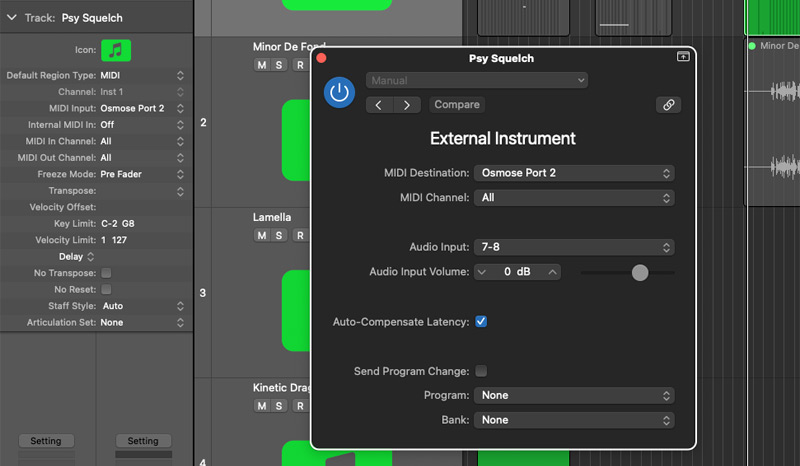Click the right channel strip Setting button
This screenshot has width=800, height=466.
[x=143, y=440]
